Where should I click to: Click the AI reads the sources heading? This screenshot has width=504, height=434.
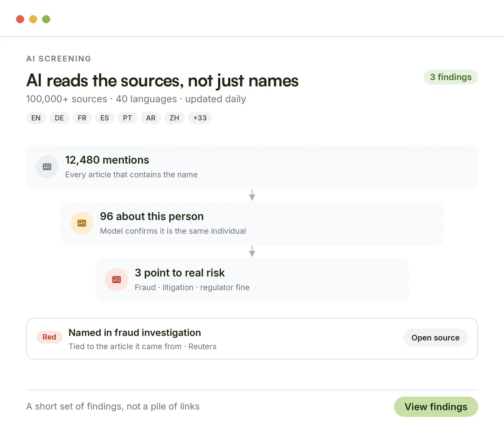pos(162,81)
